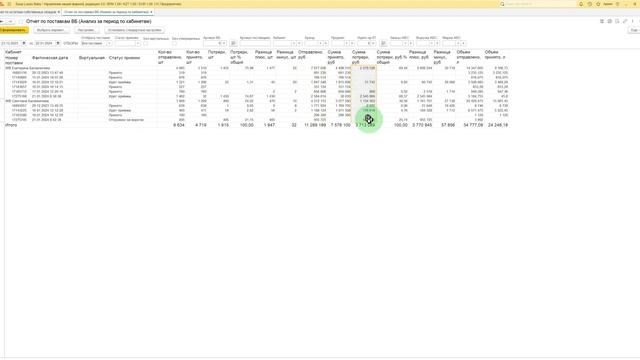This screenshot has width=640, height=360.
Task: Click the 'Виртуальная' column header
Action: click(92, 58)
